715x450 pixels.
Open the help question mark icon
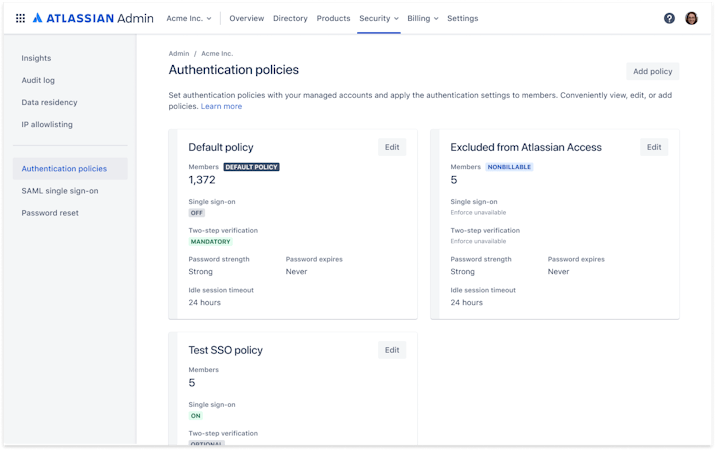pyautogui.click(x=669, y=18)
